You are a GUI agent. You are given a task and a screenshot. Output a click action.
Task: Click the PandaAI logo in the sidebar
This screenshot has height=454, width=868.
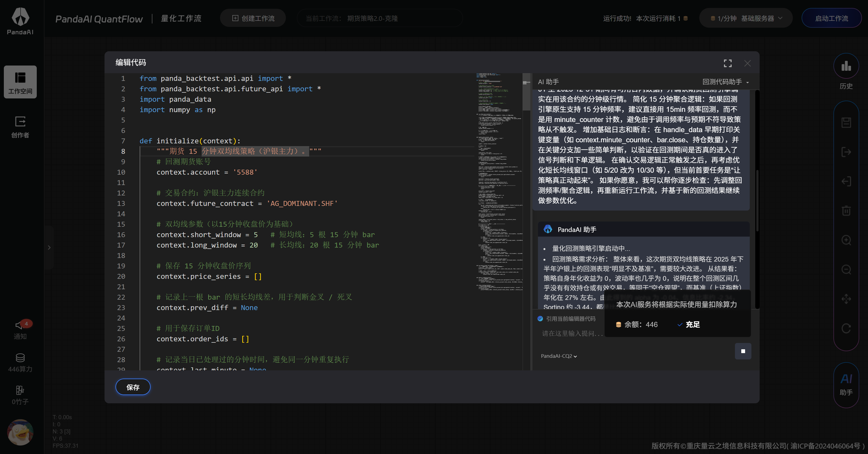click(x=20, y=21)
